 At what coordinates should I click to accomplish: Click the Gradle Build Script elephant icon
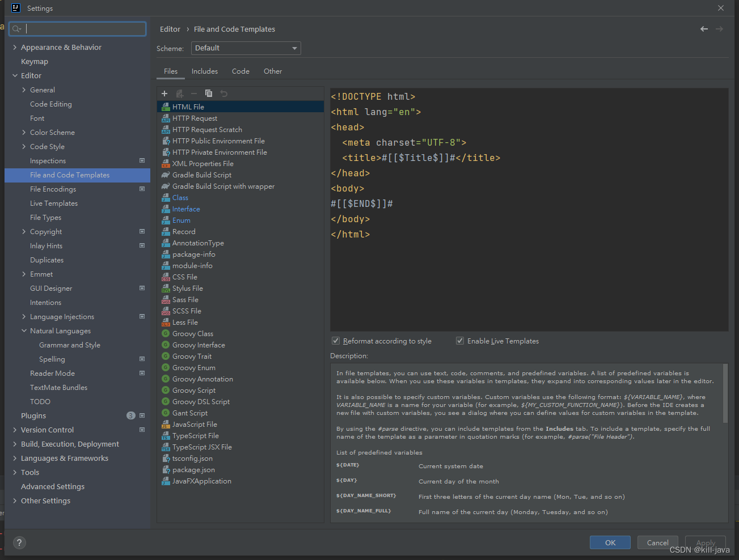tap(166, 175)
